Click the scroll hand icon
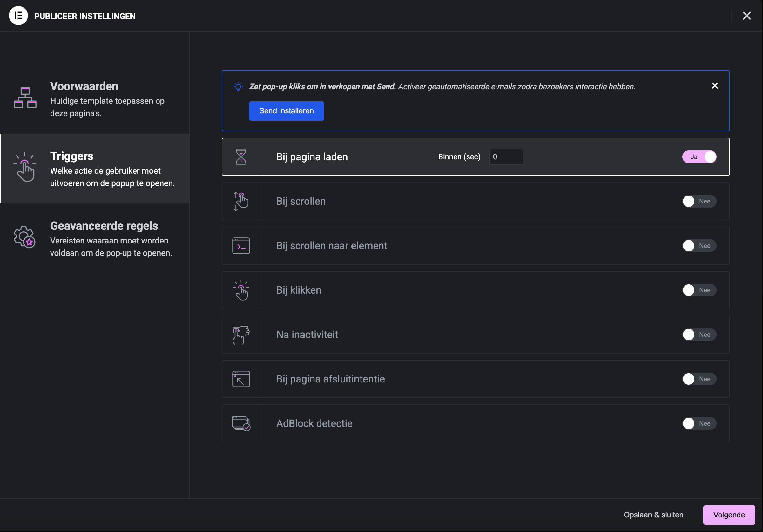The width and height of the screenshot is (763, 532). tap(241, 201)
